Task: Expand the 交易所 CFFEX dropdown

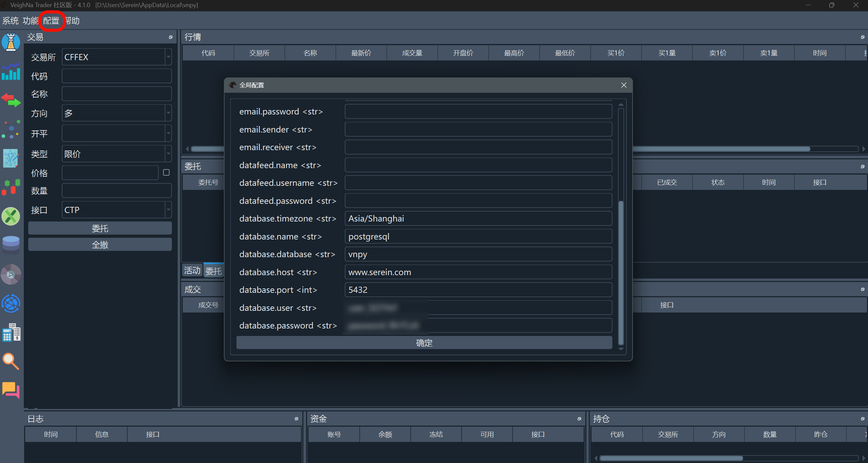Action: pos(168,57)
